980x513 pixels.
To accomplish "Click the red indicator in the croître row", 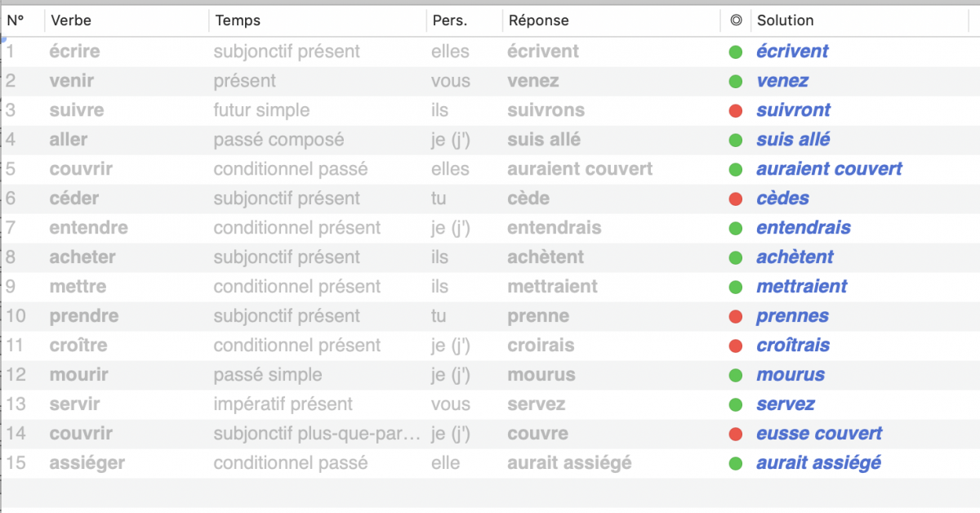I will coord(736,346).
